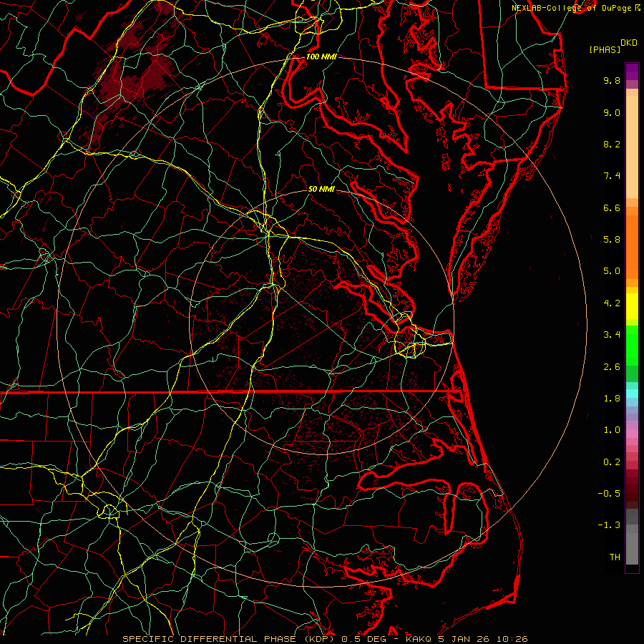644x644 pixels.
Task: Click the 3.4 legend value
Action: (x=612, y=335)
